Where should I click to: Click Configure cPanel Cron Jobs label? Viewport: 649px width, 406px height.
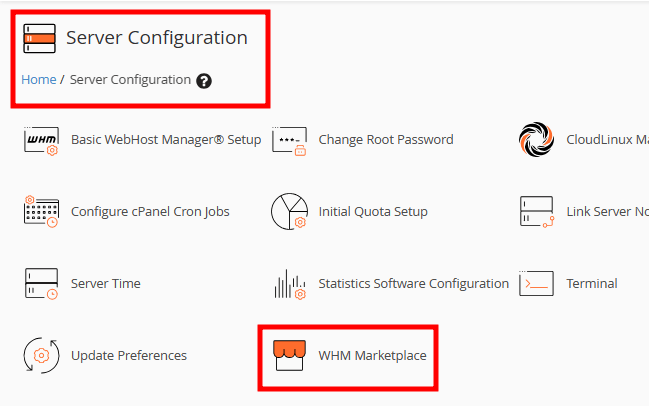point(150,211)
